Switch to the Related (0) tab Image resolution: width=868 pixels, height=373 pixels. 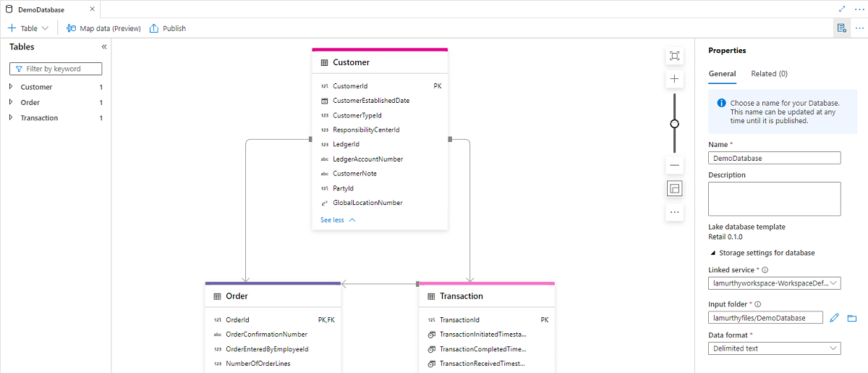coord(769,74)
